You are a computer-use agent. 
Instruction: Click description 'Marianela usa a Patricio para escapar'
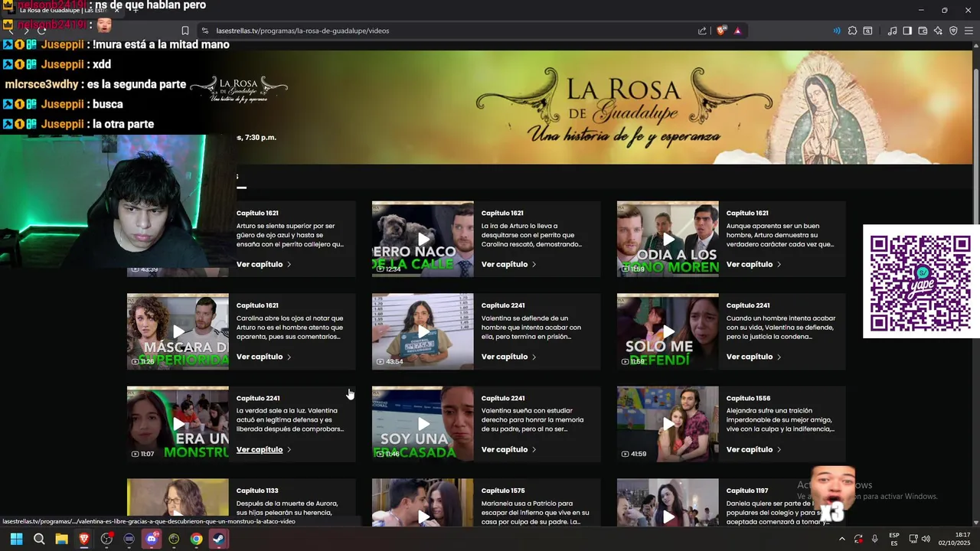(535, 512)
